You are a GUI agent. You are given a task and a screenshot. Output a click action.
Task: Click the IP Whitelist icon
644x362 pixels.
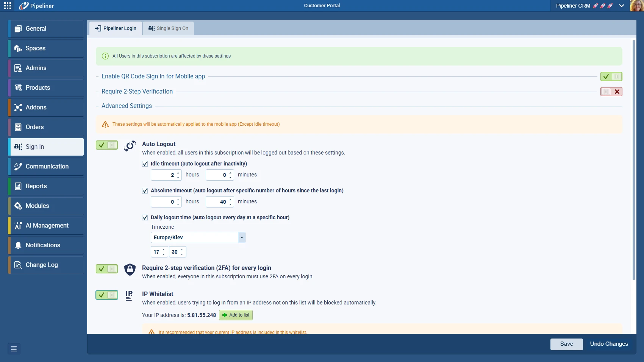tap(129, 296)
